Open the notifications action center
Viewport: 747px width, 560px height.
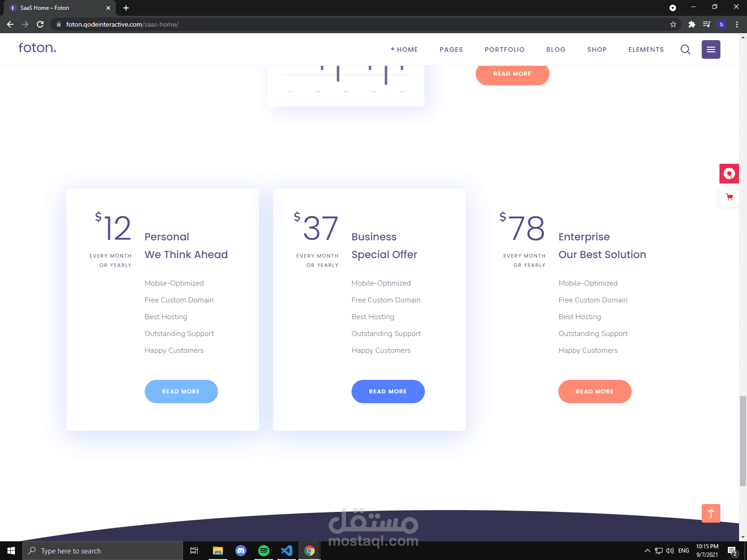coord(733,551)
